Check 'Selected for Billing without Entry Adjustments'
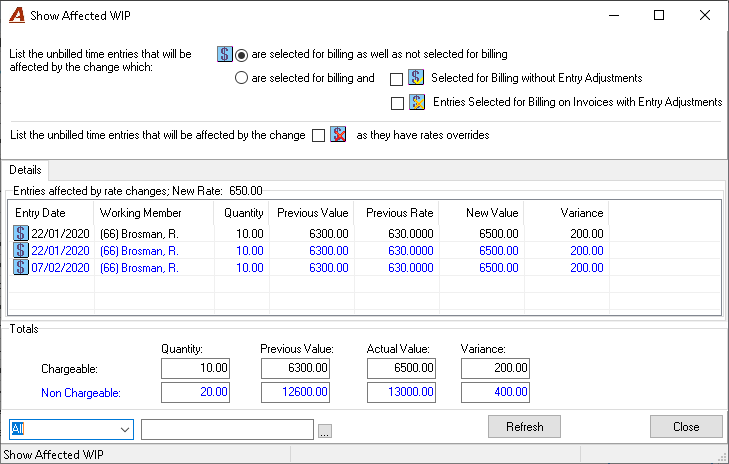Viewport: 729px width, 464px height. (x=397, y=79)
